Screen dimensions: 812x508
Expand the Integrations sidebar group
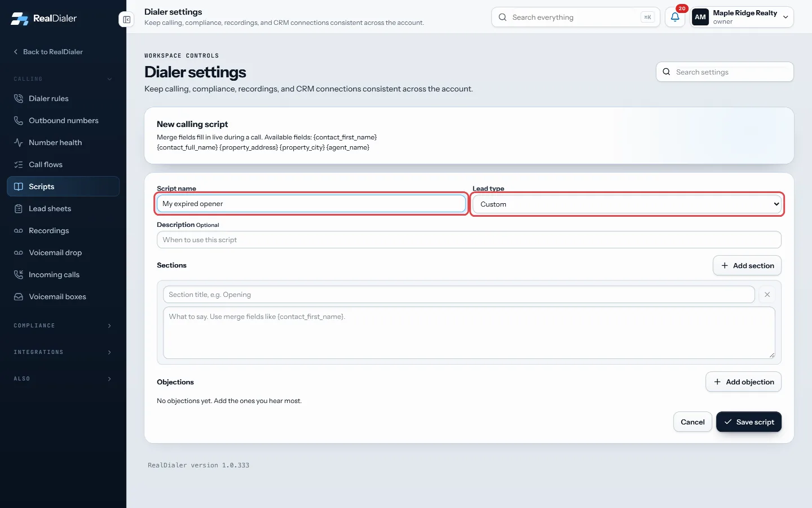(63, 352)
